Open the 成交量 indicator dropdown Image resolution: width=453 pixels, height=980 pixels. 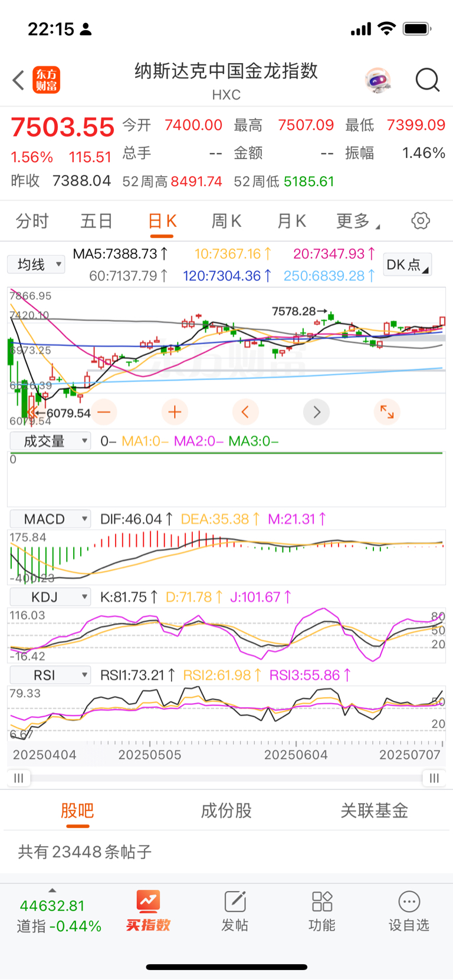coord(51,441)
